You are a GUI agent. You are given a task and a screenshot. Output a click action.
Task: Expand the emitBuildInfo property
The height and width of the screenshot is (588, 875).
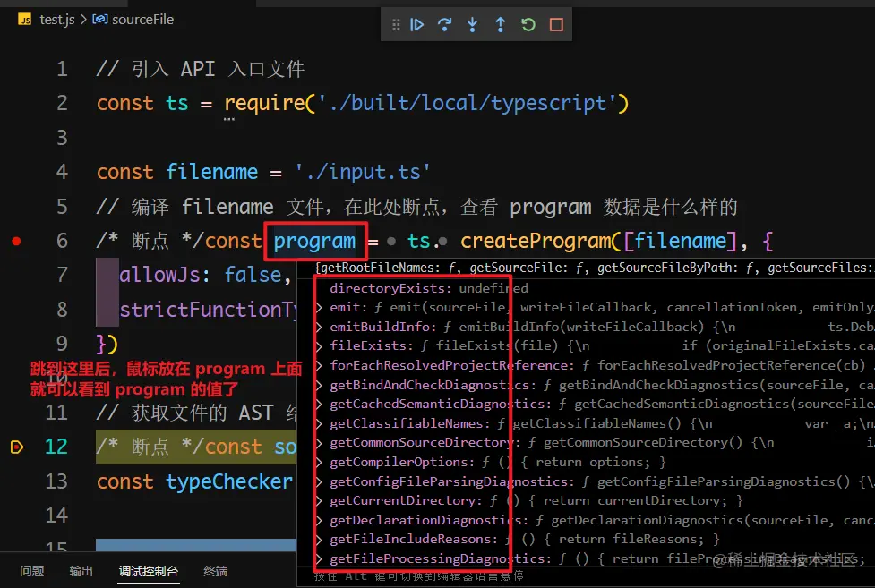[x=319, y=327]
